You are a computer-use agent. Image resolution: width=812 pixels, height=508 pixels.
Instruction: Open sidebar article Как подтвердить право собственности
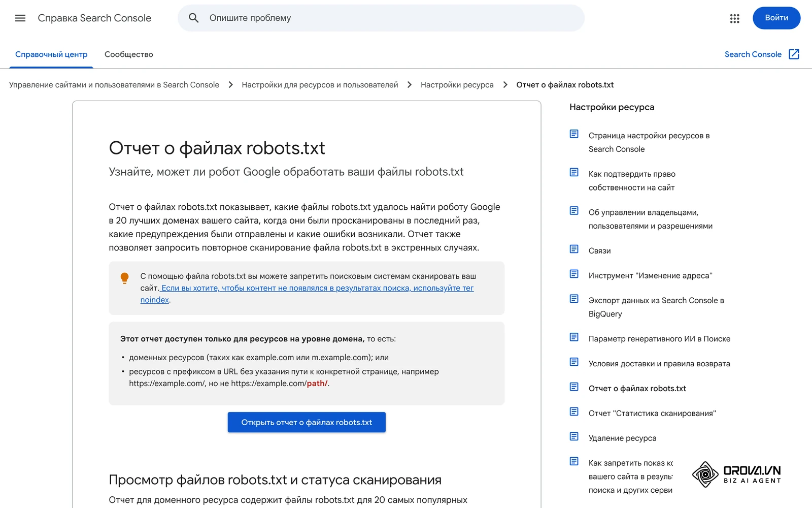(x=632, y=181)
